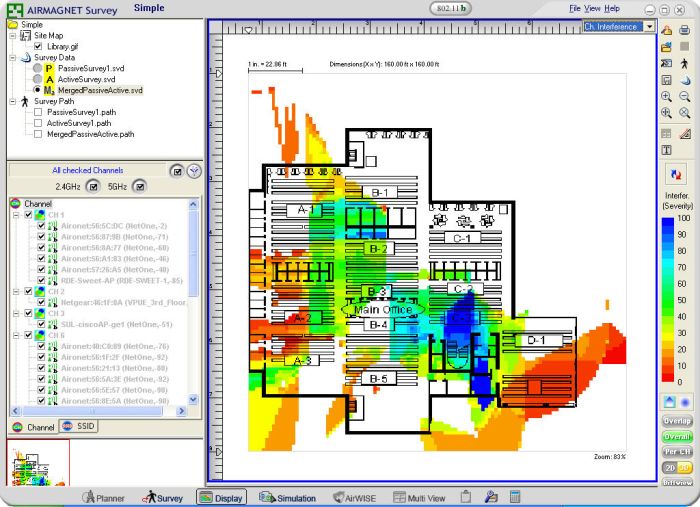
Task: Open the Simulation mode
Action: tap(288, 498)
